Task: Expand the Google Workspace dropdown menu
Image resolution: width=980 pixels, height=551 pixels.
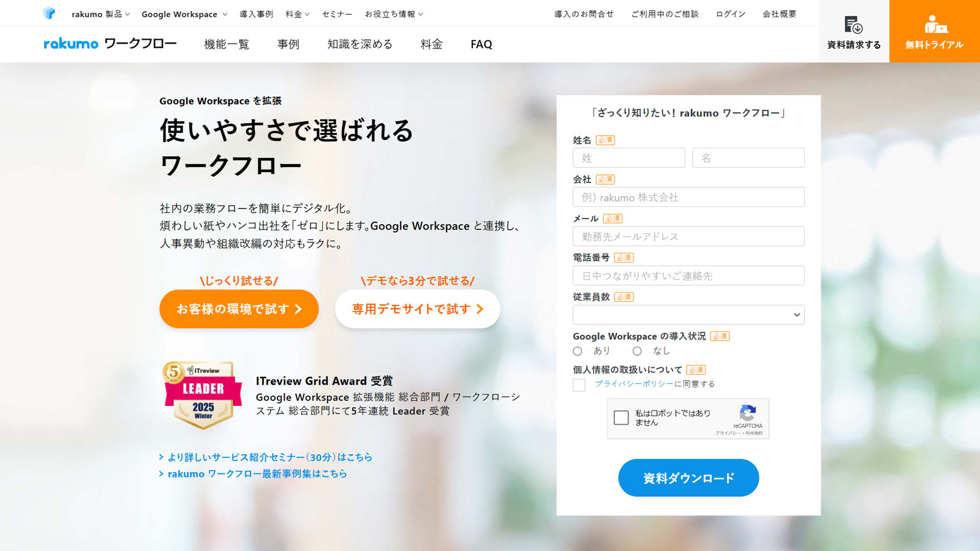Action: [x=184, y=14]
